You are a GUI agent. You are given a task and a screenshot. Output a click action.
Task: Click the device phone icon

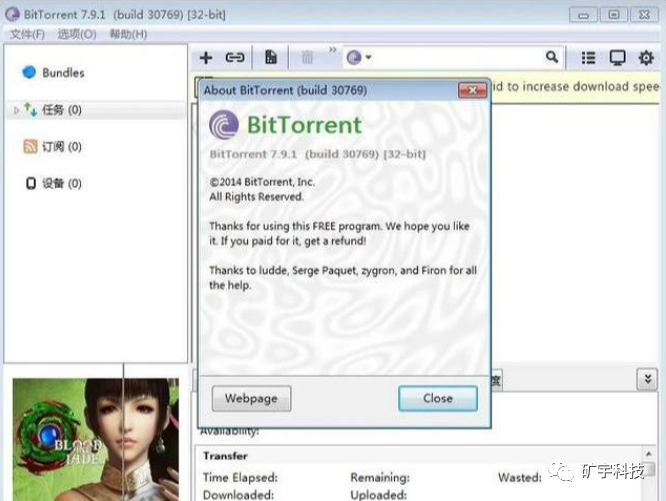point(31,183)
